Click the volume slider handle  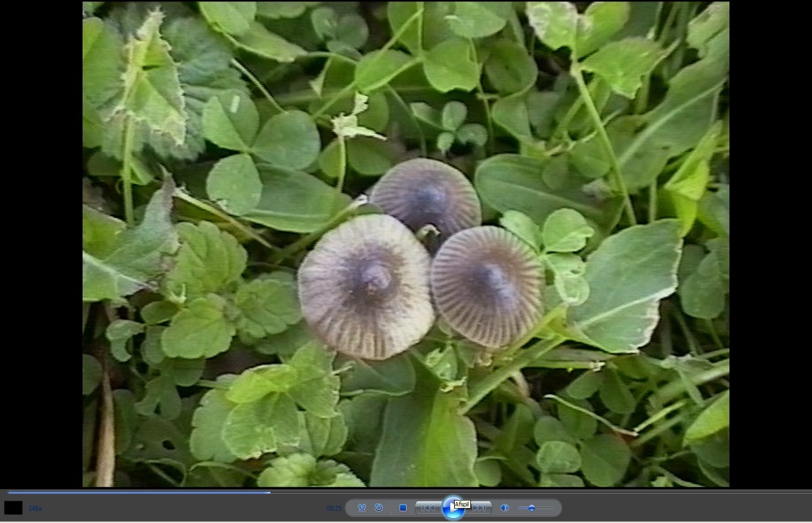[x=532, y=507]
